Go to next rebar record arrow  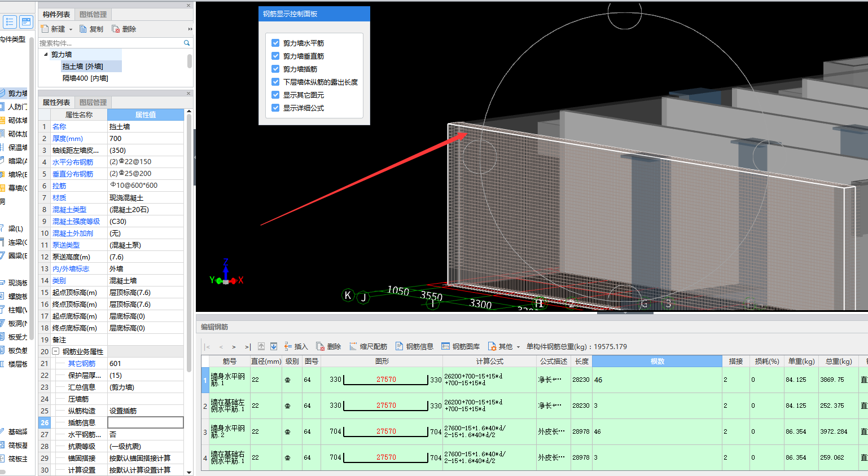point(234,347)
